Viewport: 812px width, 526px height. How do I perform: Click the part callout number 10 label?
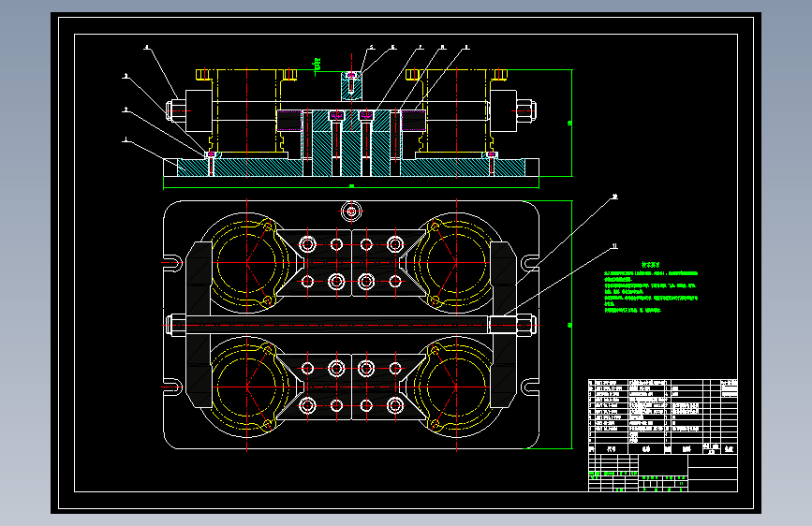pos(614,197)
